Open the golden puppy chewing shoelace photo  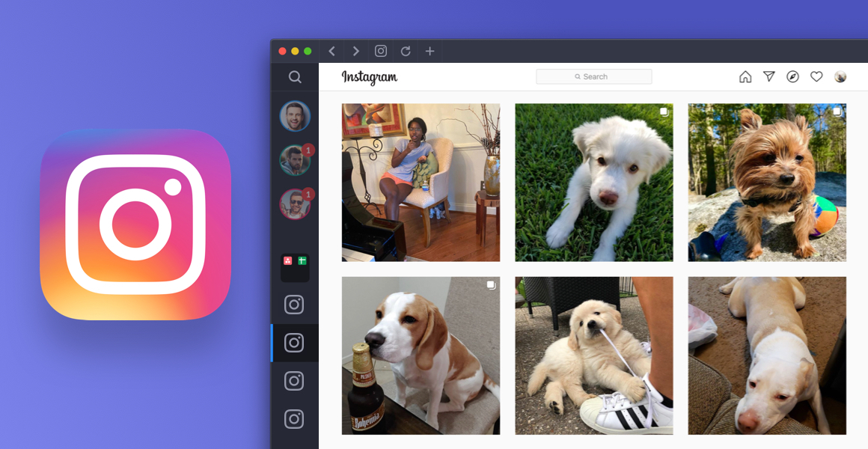pos(594,355)
